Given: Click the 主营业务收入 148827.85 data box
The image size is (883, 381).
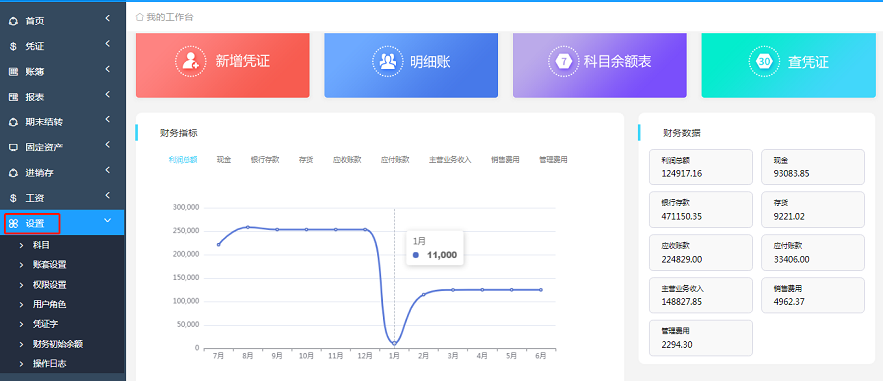Looking at the screenshot, I should [x=701, y=295].
